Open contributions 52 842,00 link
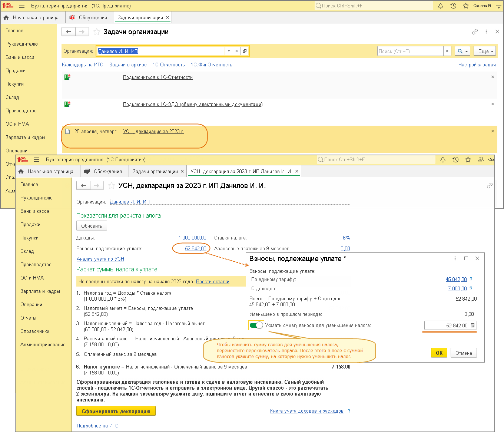This screenshot has height=433, width=504. tap(196, 249)
